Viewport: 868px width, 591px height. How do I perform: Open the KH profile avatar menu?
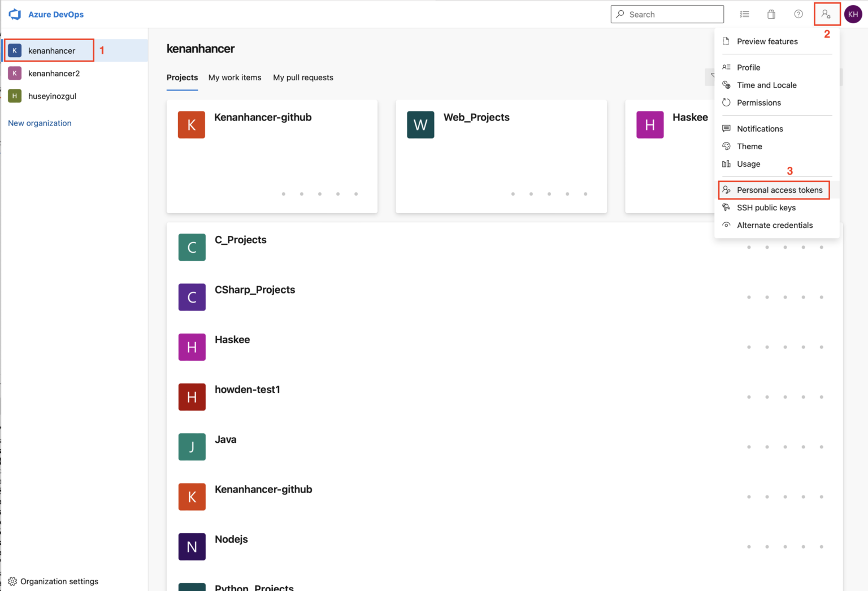pos(853,14)
